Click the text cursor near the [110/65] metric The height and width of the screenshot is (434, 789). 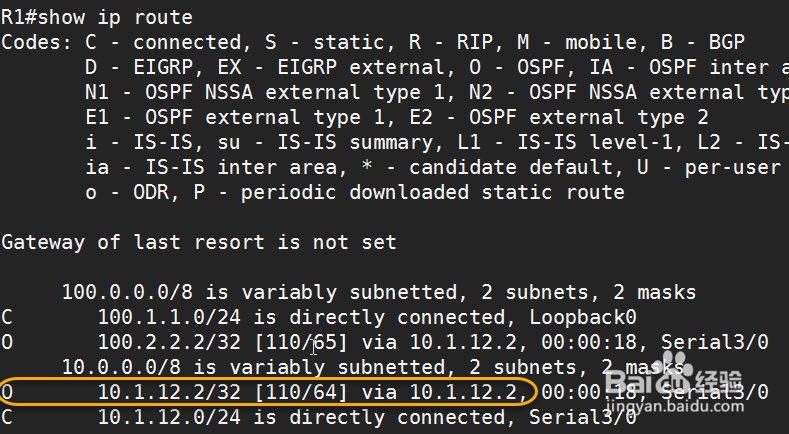(x=314, y=346)
